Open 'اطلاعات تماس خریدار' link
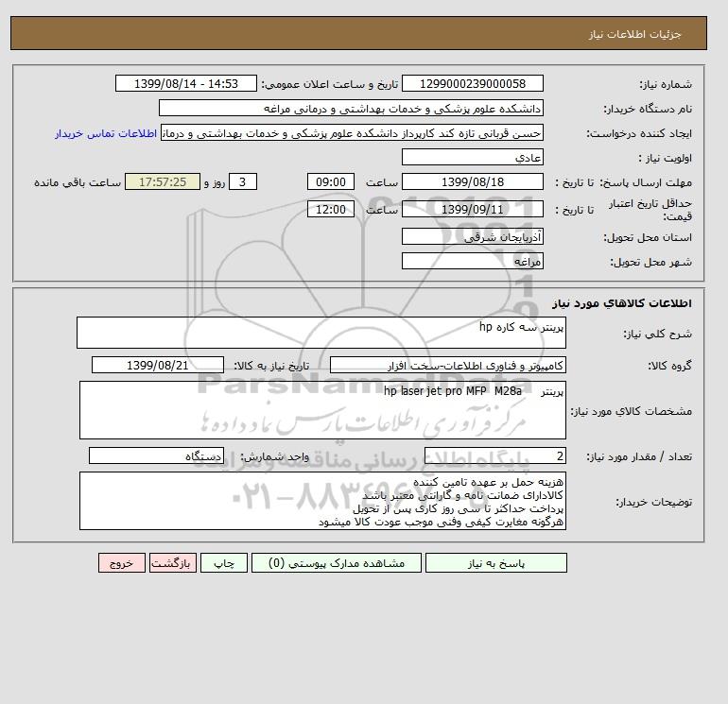 (x=106, y=133)
